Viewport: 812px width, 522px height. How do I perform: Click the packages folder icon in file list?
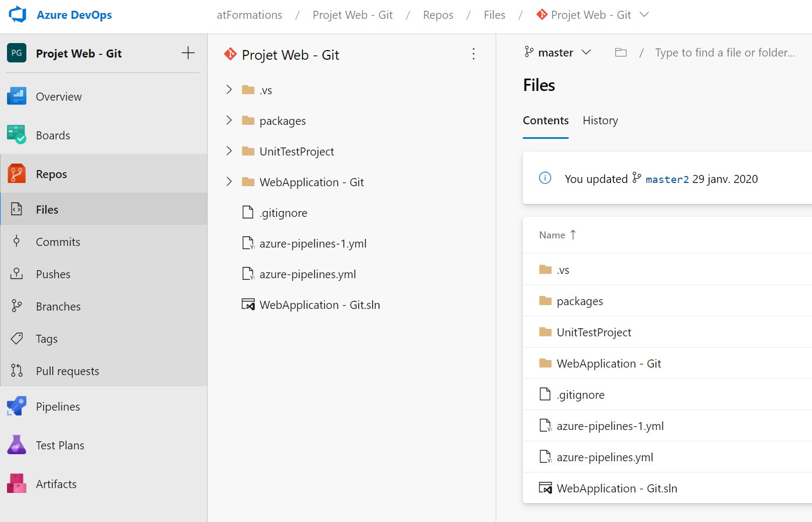[x=545, y=300]
